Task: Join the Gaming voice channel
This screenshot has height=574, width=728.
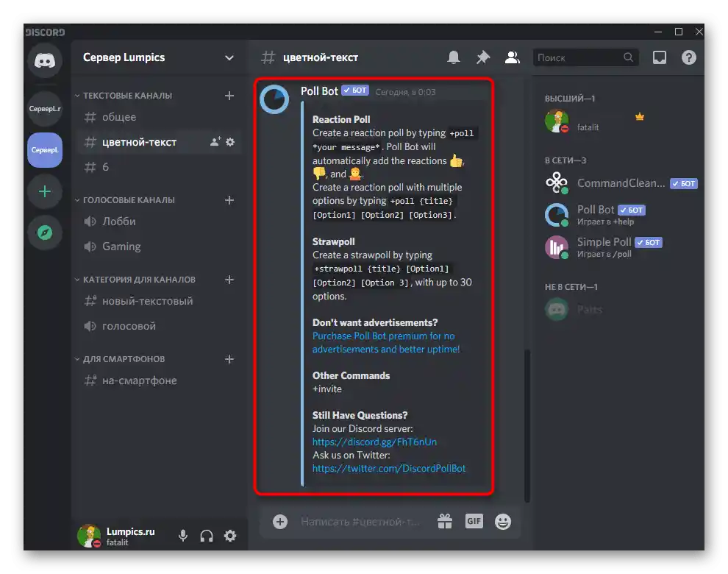Action: tap(158, 247)
